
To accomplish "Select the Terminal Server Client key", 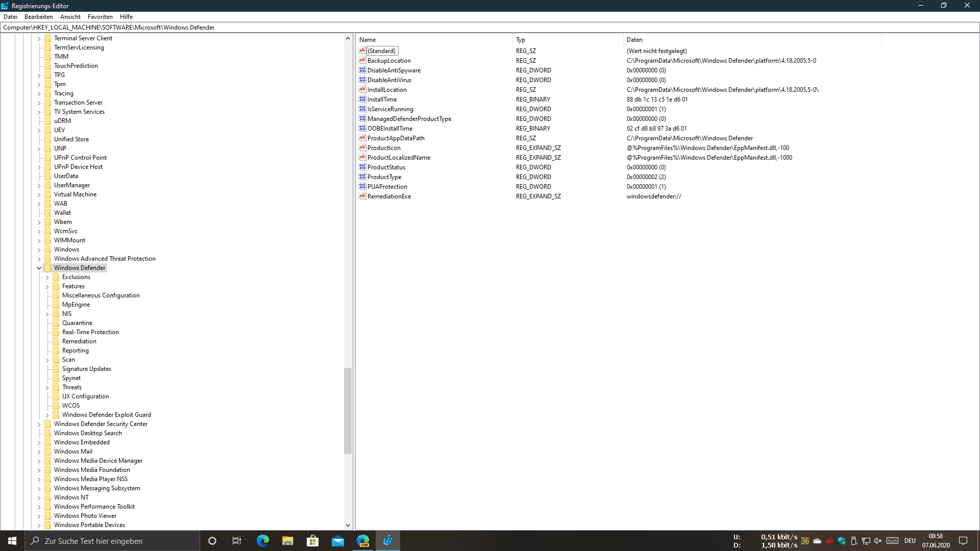I will point(83,38).
